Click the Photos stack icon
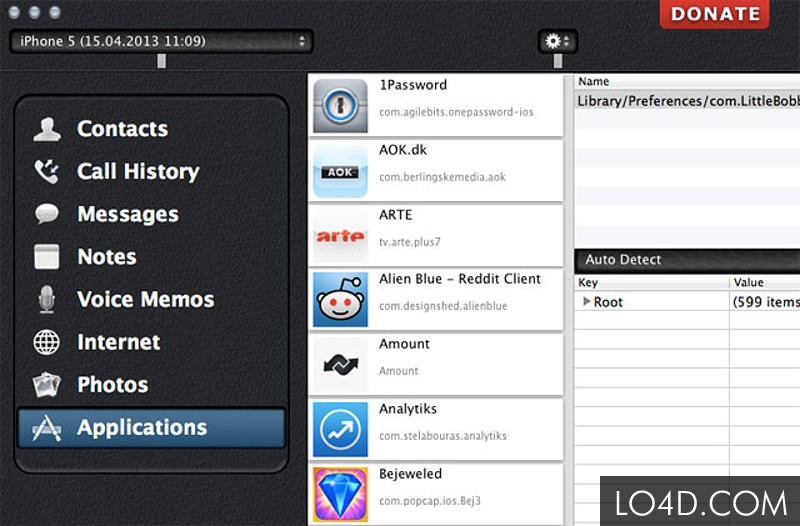 (47, 385)
